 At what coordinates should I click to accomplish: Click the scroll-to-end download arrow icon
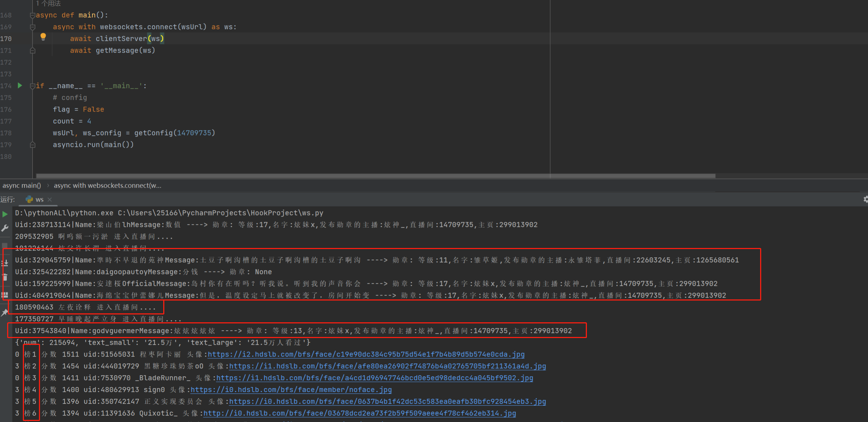click(5, 263)
